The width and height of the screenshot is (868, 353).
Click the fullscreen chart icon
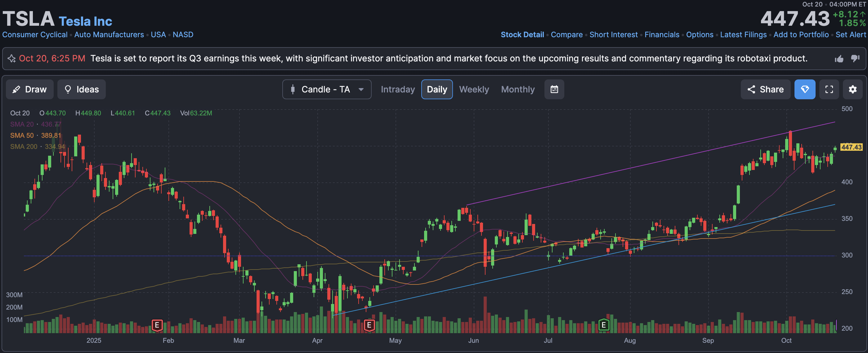coord(829,89)
